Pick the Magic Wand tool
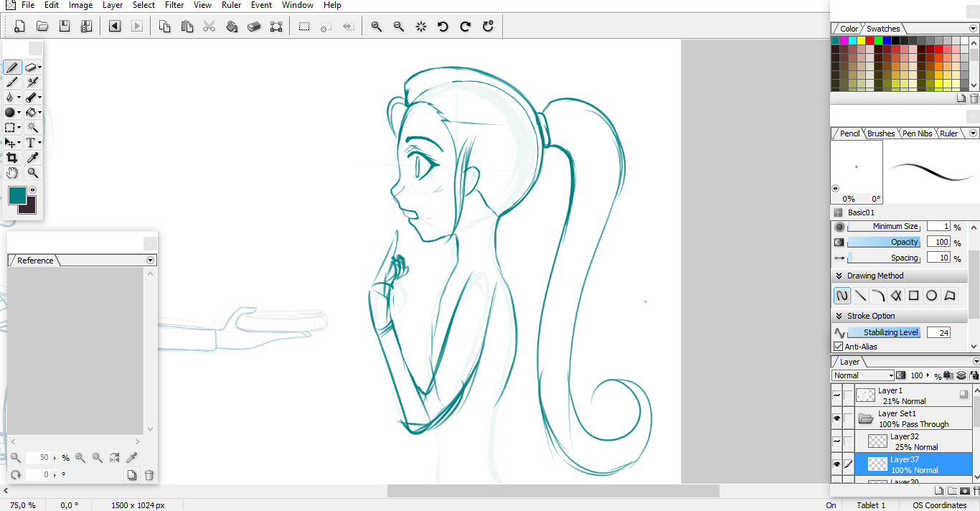This screenshot has height=511, width=980. [32, 127]
